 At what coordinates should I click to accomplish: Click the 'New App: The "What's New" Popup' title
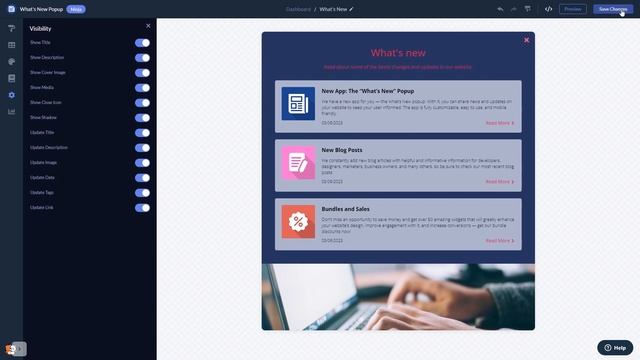(367, 91)
